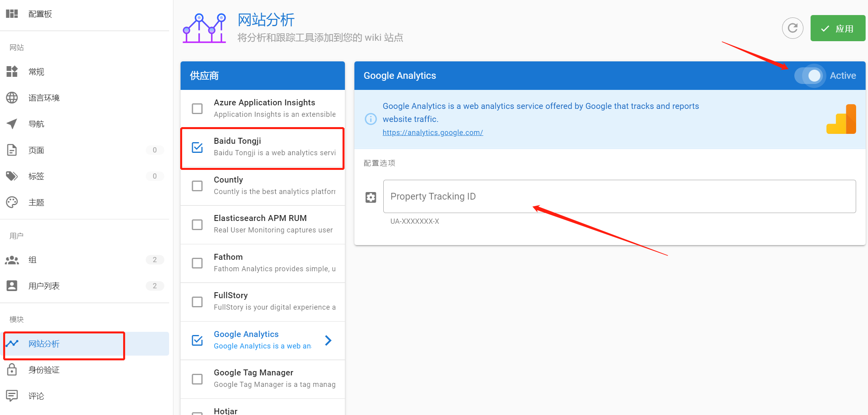
Task: Select the Azure Application Insights provider name
Action: point(265,103)
